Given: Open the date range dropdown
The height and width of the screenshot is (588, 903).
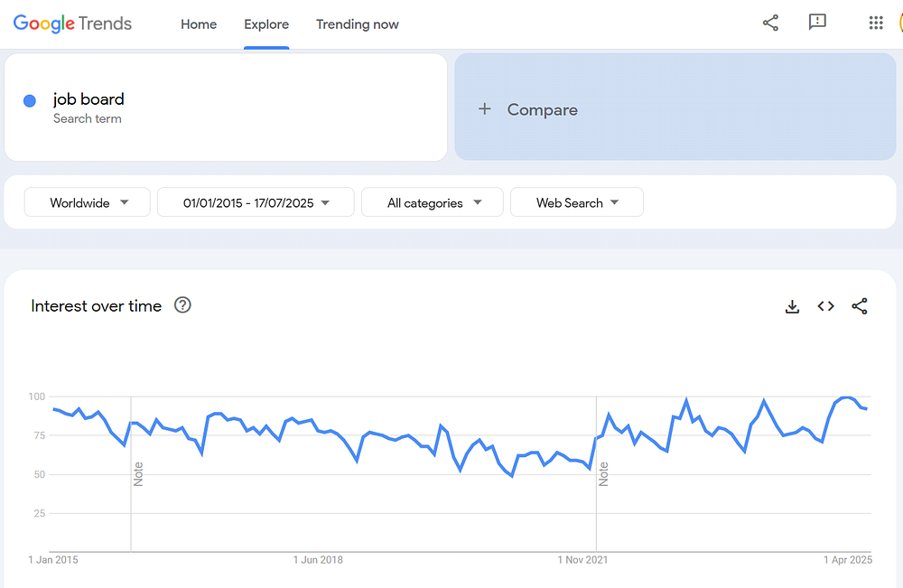Looking at the screenshot, I should (x=256, y=202).
